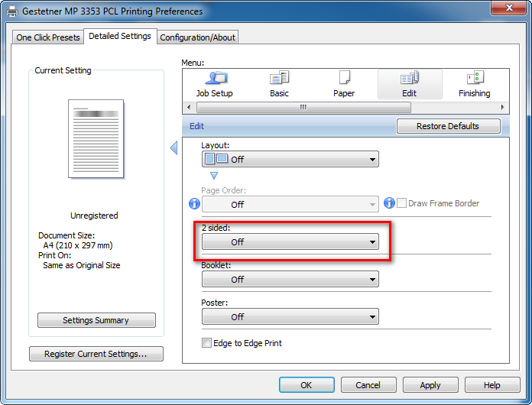
Task: Click the blue left-pointing collapse arrow
Action: pos(174,148)
